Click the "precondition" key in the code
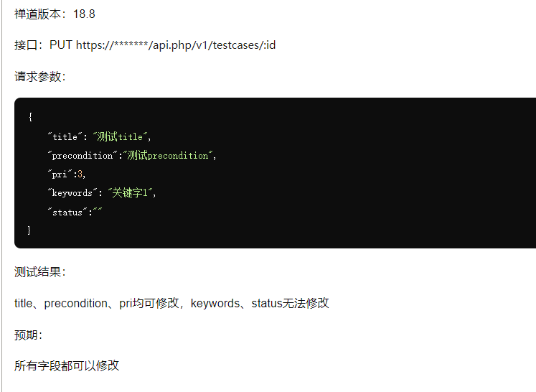The height and width of the screenshot is (392, 536). coord(84,155)
